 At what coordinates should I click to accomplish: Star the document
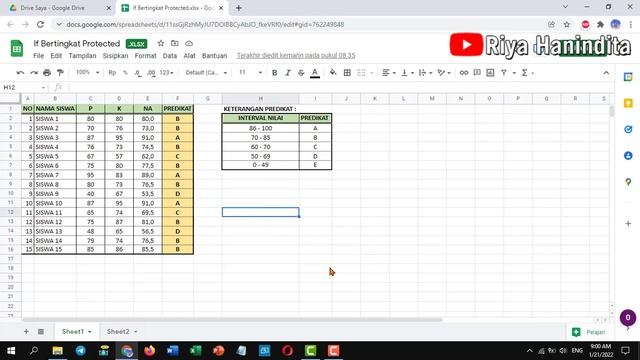pos(161,43)
